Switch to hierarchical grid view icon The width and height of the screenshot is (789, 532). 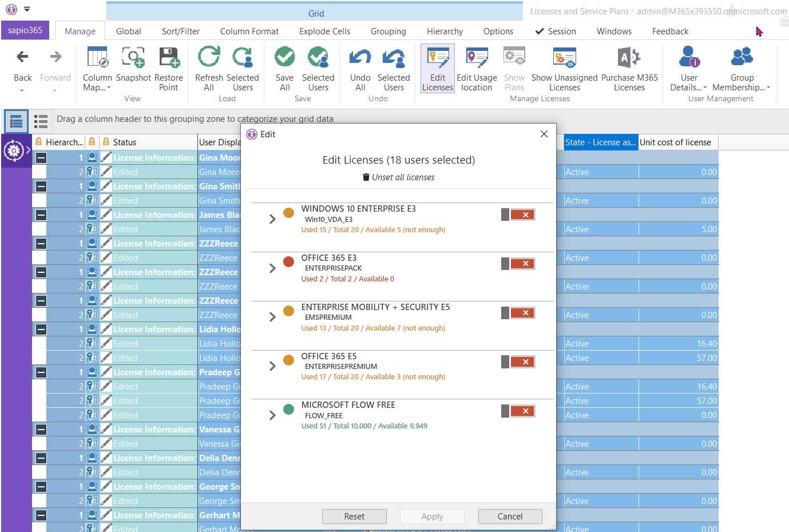click(16, 121)
